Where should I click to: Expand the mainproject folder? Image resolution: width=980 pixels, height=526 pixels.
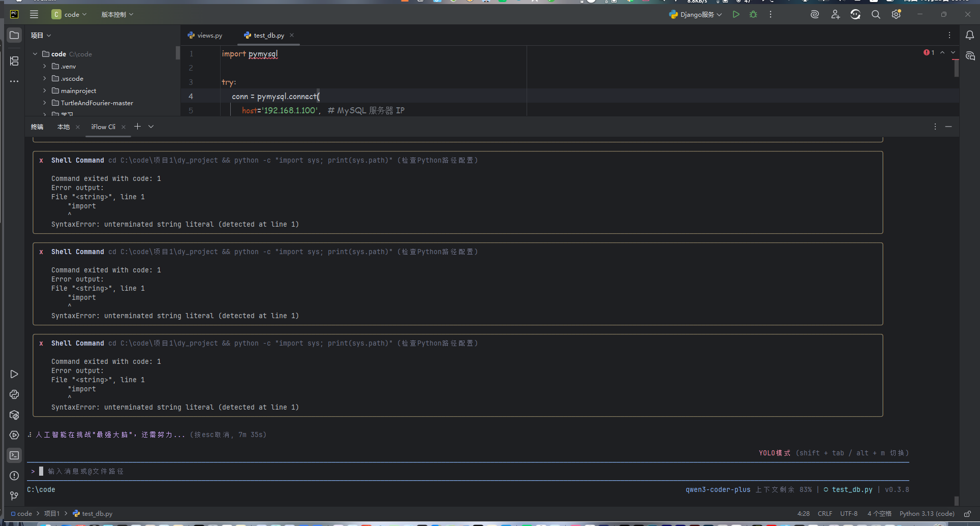[x=45, y=90]
